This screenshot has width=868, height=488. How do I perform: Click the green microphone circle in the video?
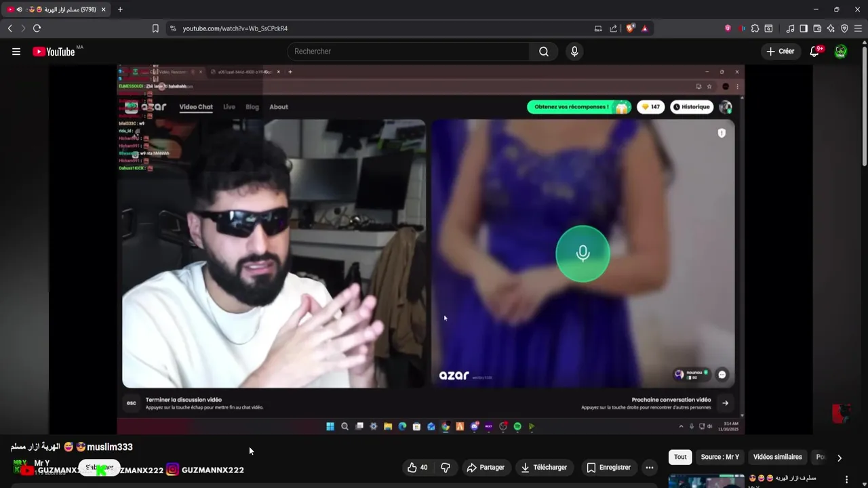pos(583,253)
